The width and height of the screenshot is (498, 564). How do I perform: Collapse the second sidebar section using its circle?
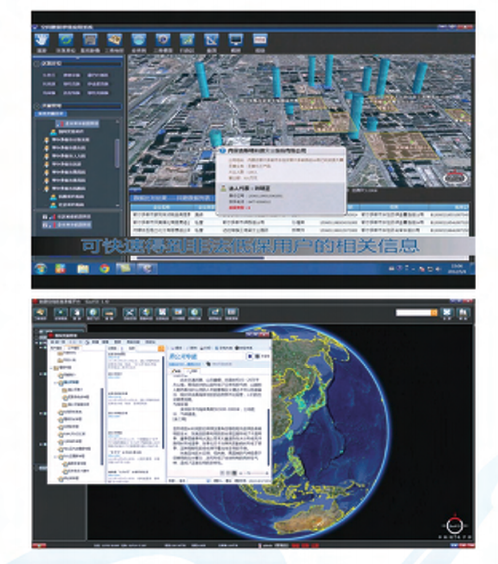pos(37,106)
